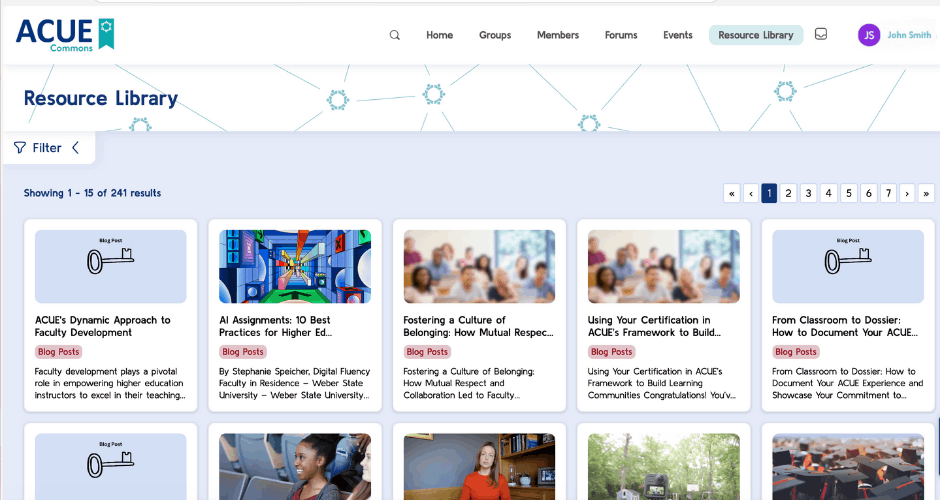The height and width of the screenshot is (500, 940).
Task: Click Blog Posts tag on From Classroom to Dossier card
Action: point(796,352)
